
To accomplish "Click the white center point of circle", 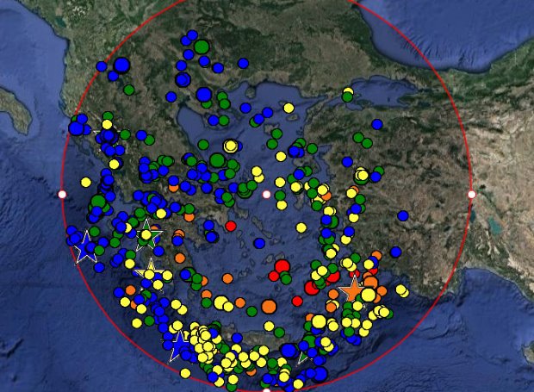I will (266, 195).
